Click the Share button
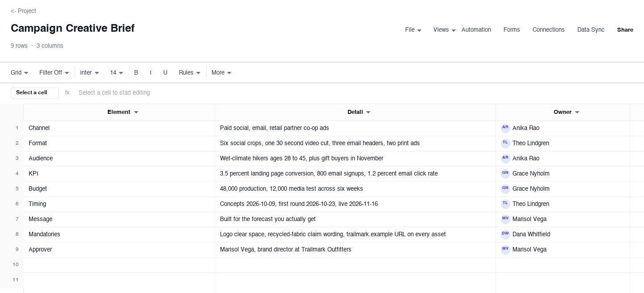Screen dimensions: 644x293 625,30
